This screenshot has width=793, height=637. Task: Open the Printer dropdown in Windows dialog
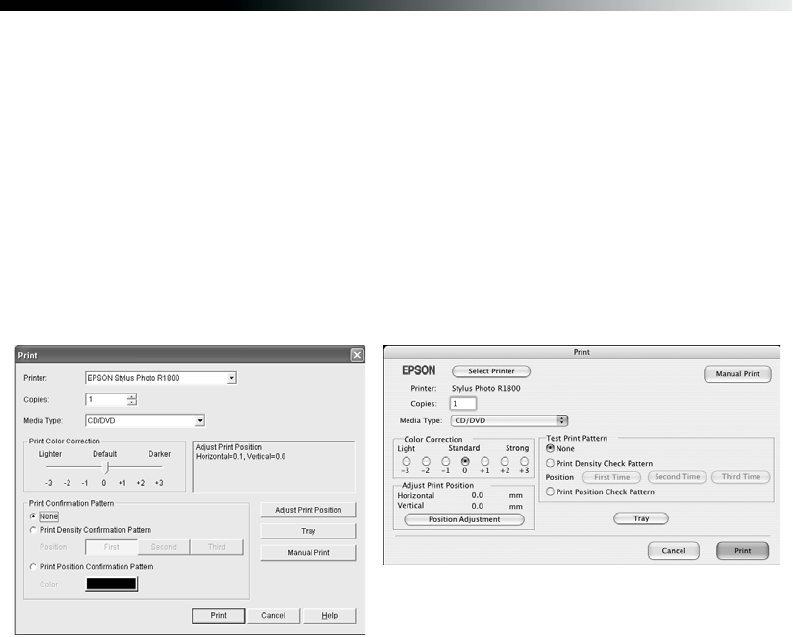(231, 378)
